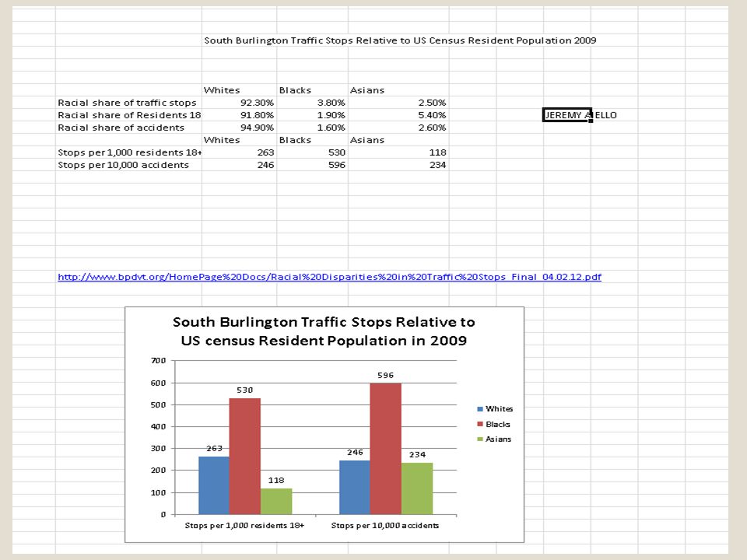Image resolution: width=747 pixels, height=560 pixels.
Task: Select the chart axis label 'Stops per 10,000 accidents'
Action: pos(385,525)
